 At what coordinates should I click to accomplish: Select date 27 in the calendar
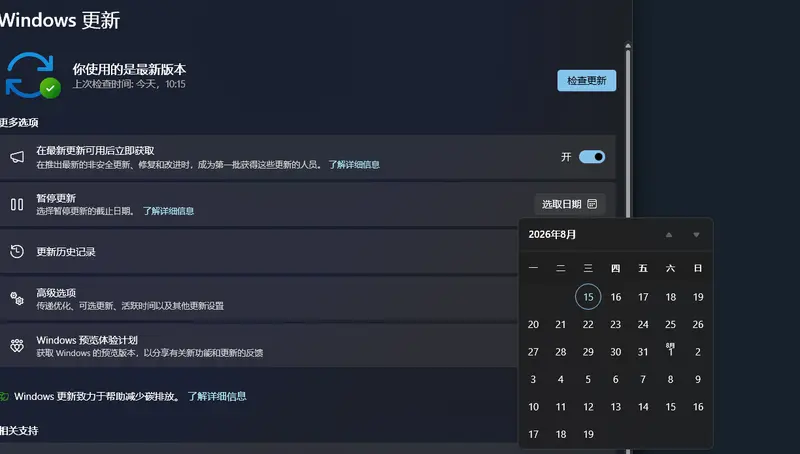(x=533, y=352)
